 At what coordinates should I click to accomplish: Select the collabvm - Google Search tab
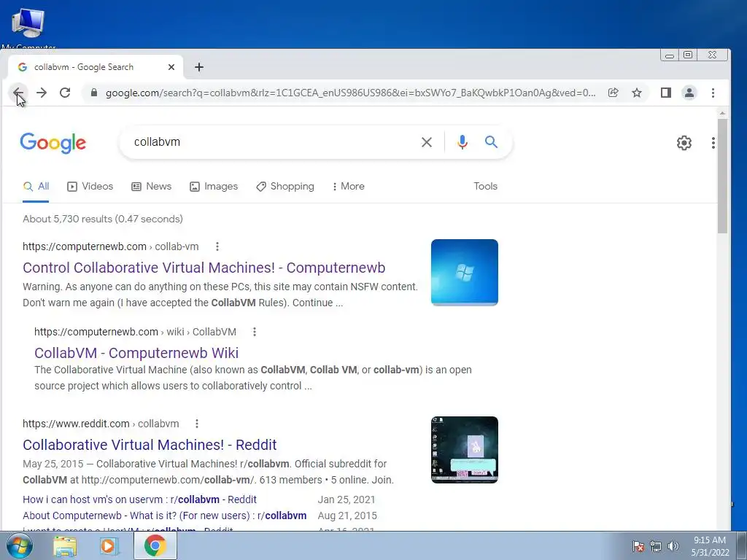click(96, 67)
